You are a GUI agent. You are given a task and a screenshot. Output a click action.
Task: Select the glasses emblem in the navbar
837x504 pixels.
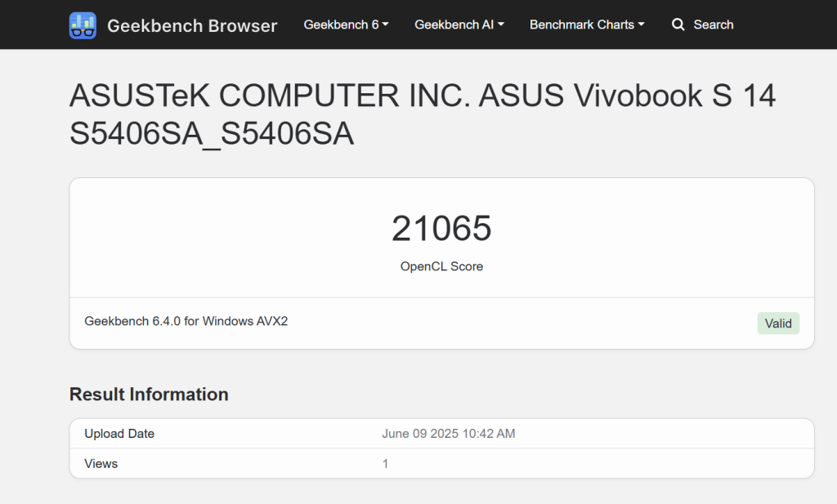(83, 25)
